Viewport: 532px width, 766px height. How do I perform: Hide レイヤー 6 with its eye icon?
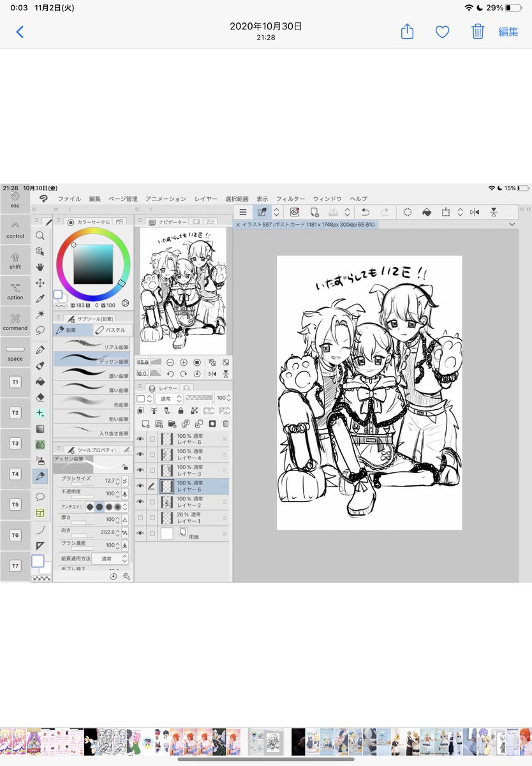(x=140, y=439)
